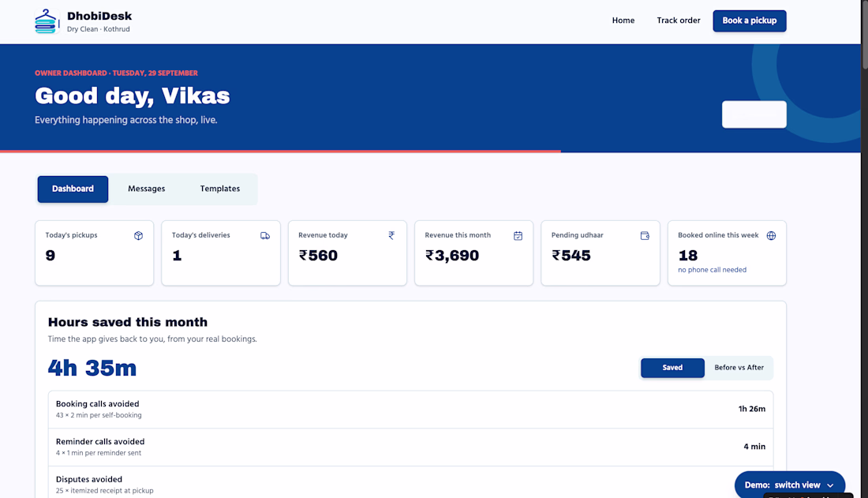The image size is (868, 498).
Task: Click the Revenue today amount ₹560
Action: coord(318,256)
